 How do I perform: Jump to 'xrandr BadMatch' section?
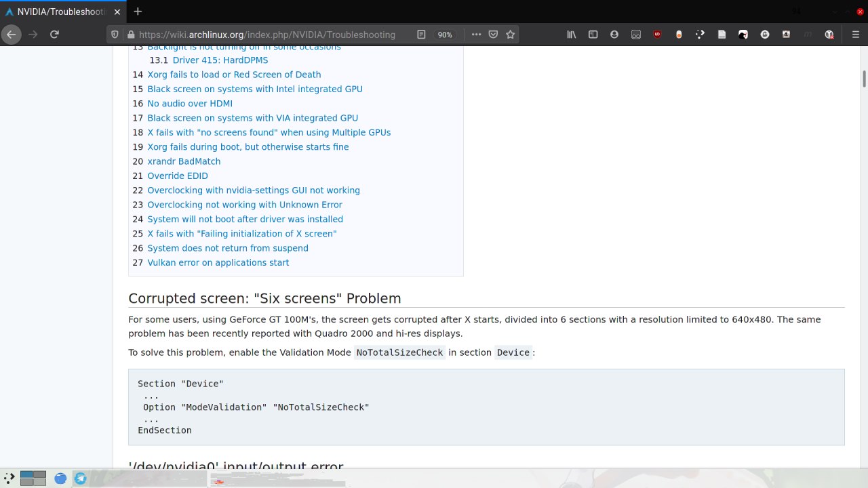click(184, 161)
